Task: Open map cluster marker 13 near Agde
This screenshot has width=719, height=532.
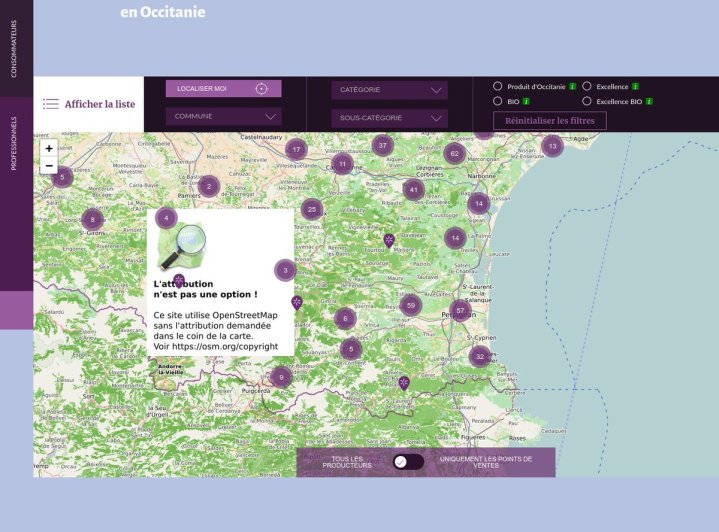Action: coord(553,146)
